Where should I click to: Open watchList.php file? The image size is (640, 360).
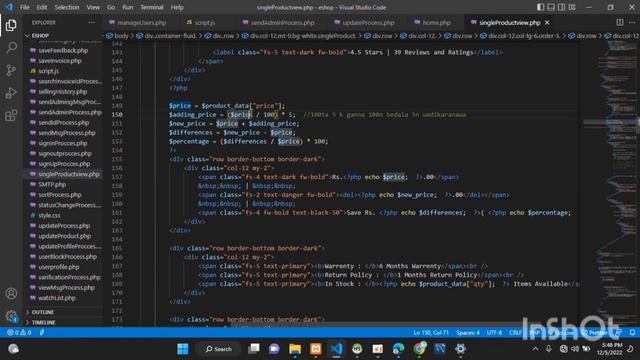tap(57, 298)
